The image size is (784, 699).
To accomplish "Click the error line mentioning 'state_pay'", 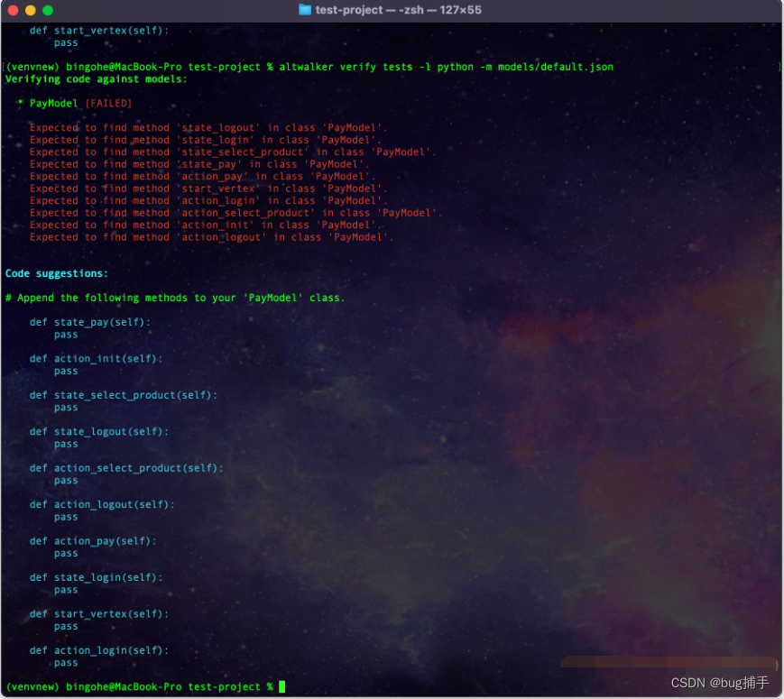I will point(199,164).
